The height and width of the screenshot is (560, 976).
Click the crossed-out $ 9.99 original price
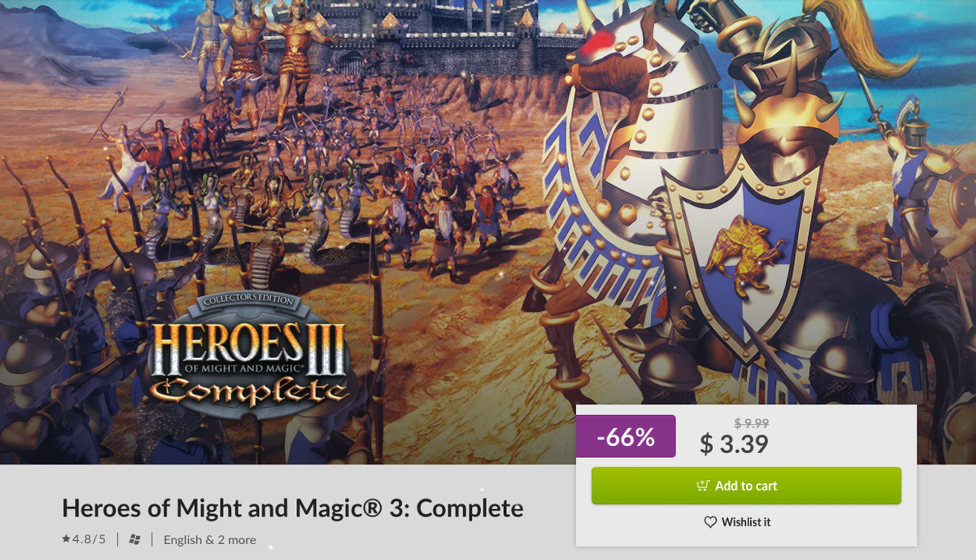[x=751, y=423]
